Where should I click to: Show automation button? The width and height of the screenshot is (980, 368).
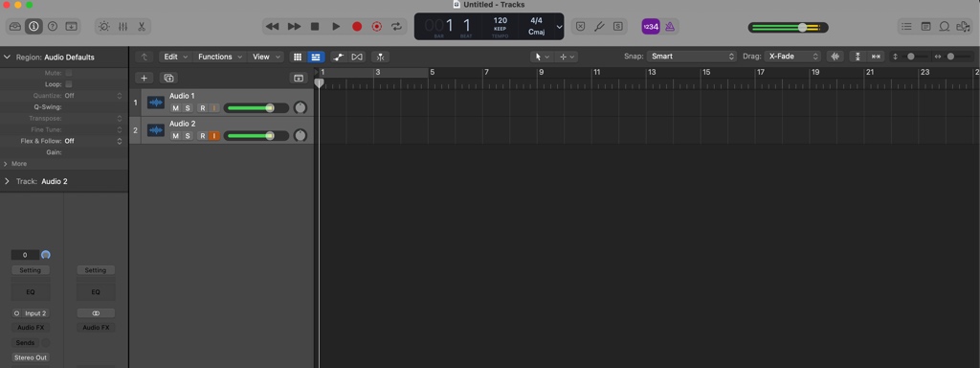tap(338, 57)
